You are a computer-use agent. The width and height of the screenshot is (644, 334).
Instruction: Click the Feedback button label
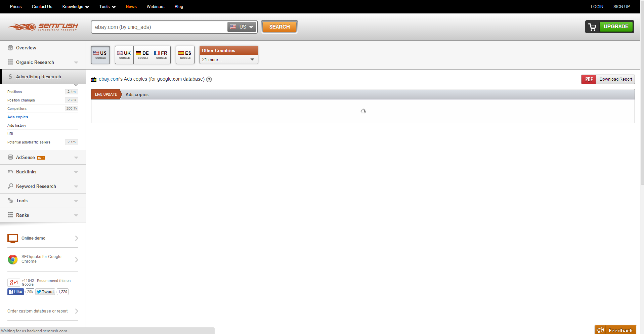(x=620, y=331)
